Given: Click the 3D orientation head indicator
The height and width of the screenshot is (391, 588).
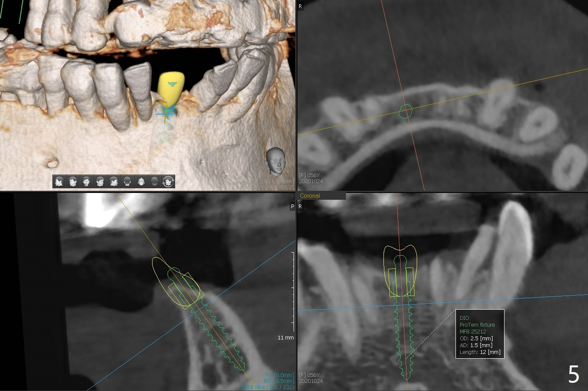Looking at the screenshot, I should (x=275, y=161).
